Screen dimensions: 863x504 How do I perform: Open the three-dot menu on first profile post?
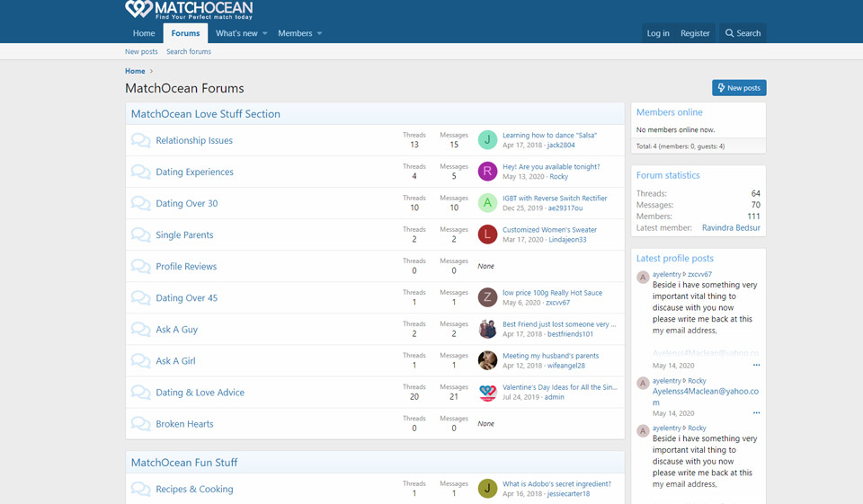756,366
